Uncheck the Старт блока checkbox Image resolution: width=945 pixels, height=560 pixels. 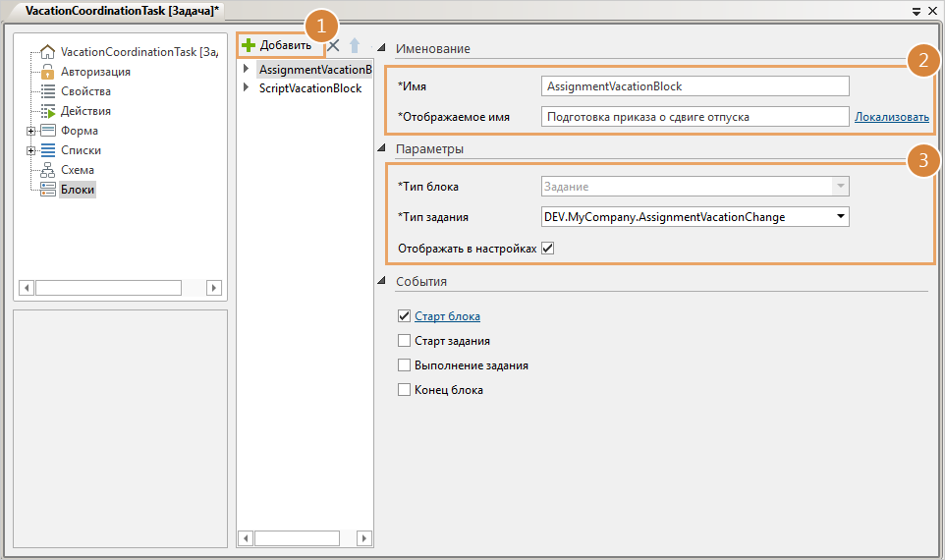pyautogui.click(x=404, y=316)
